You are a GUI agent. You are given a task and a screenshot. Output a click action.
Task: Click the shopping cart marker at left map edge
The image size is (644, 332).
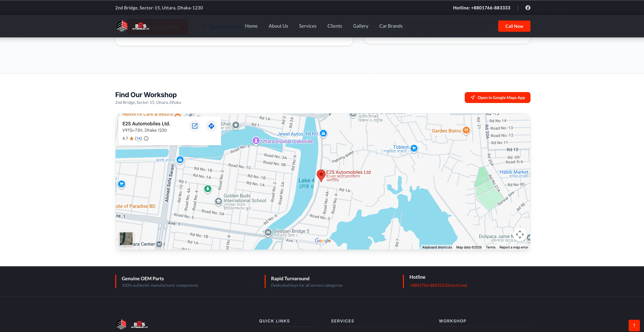[122, 184]
